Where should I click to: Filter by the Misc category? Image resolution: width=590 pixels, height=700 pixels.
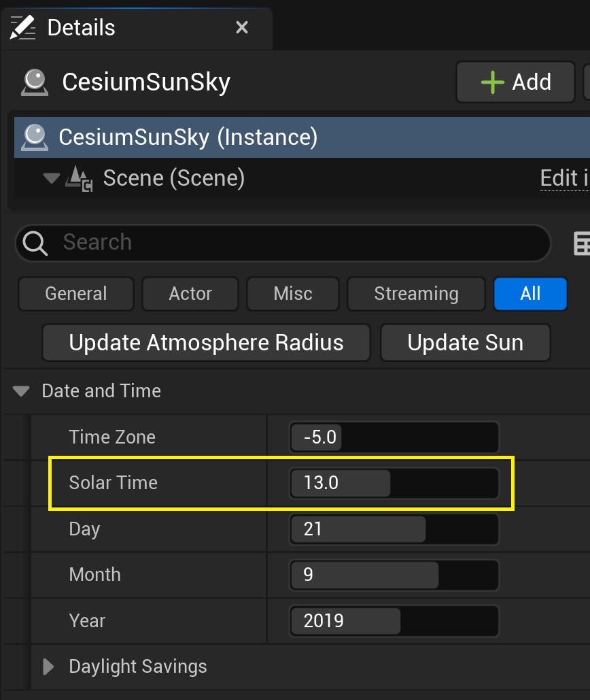click(293, 294)
